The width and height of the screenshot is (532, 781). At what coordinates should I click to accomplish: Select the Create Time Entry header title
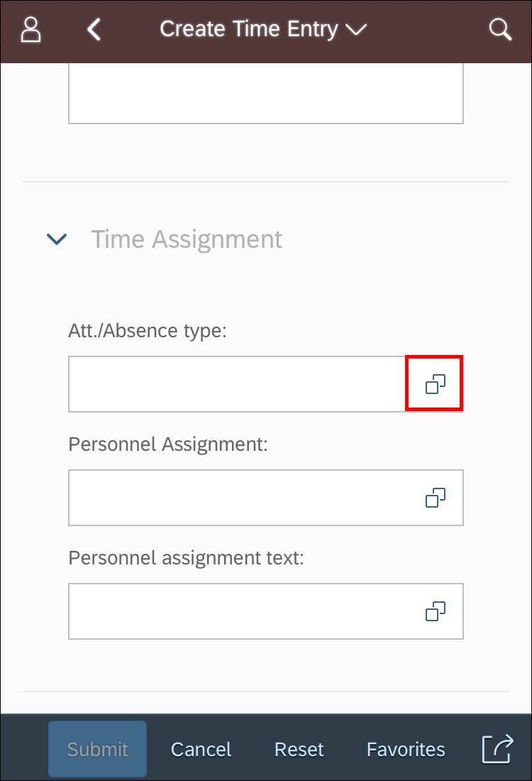tap(248, 29)
